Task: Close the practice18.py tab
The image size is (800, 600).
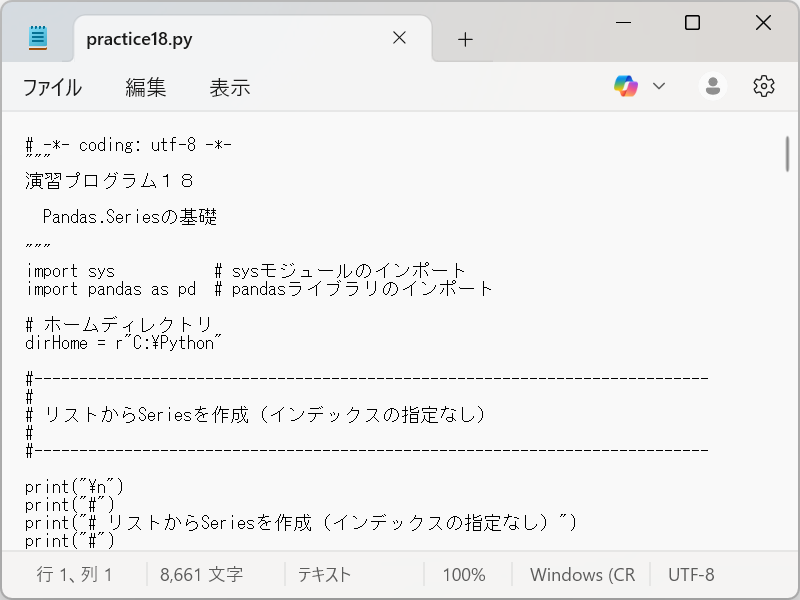Action: pos(399,38)
